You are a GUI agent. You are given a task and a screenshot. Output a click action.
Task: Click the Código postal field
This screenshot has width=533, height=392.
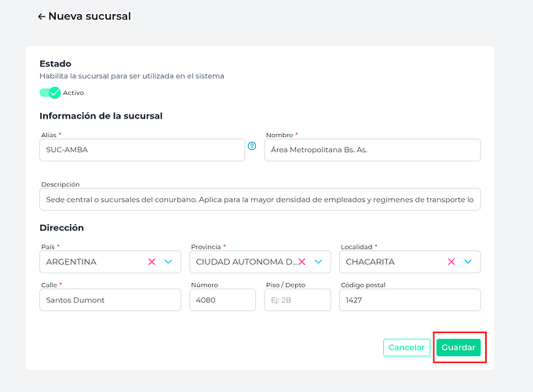click(410, 300)
